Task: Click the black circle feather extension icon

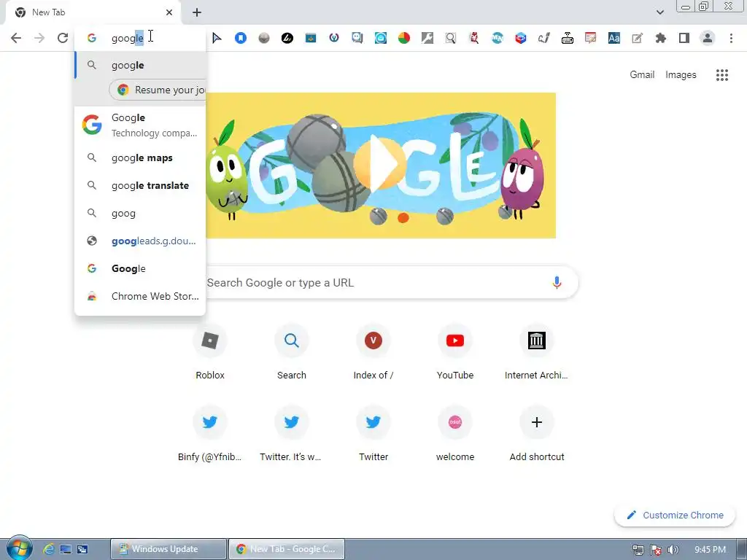Action: [x=287, y=38]
